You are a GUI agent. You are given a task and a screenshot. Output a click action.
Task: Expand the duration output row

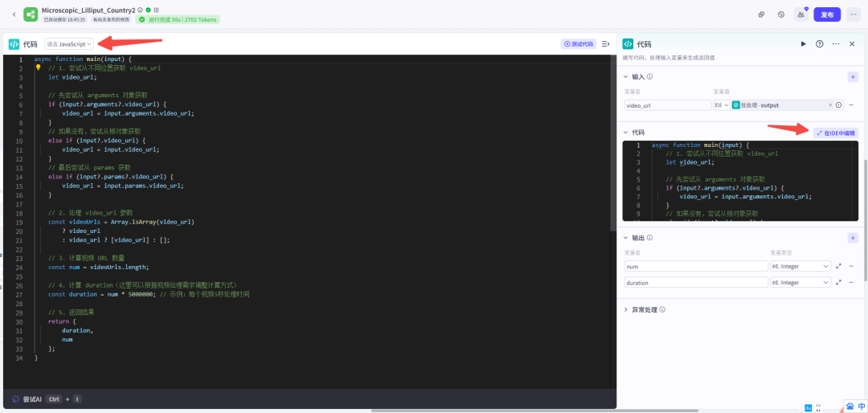click(838, 282)
